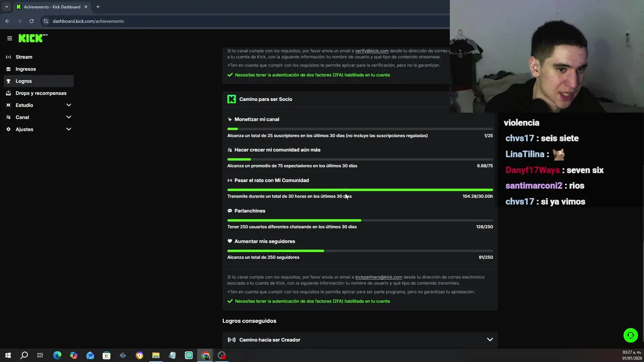The width and height of the screenshot is (644, 362).
Task: Click the Kick icon beside Camino para ser Socio
Action: click(231, 99)
